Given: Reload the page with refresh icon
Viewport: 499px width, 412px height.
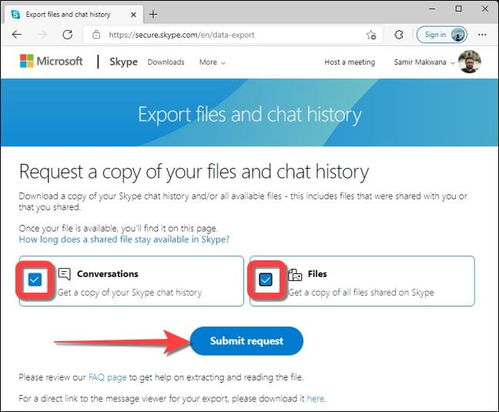Looking at the screenshot, I should (x=68, y=35).
